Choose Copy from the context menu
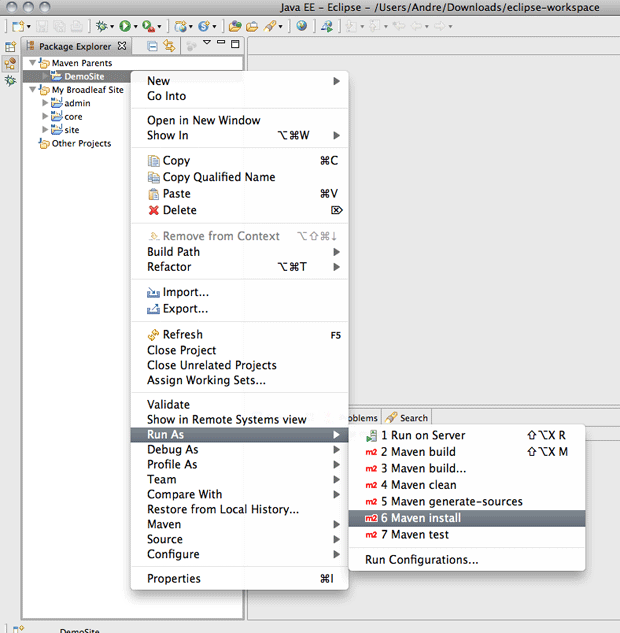Viewport: 620px width, 633px height. point(240,161)
